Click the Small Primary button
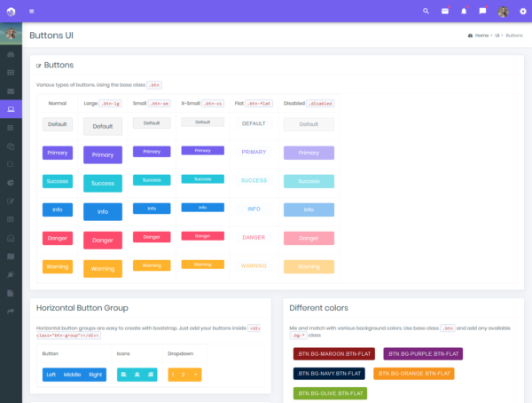 coord(152,152)
